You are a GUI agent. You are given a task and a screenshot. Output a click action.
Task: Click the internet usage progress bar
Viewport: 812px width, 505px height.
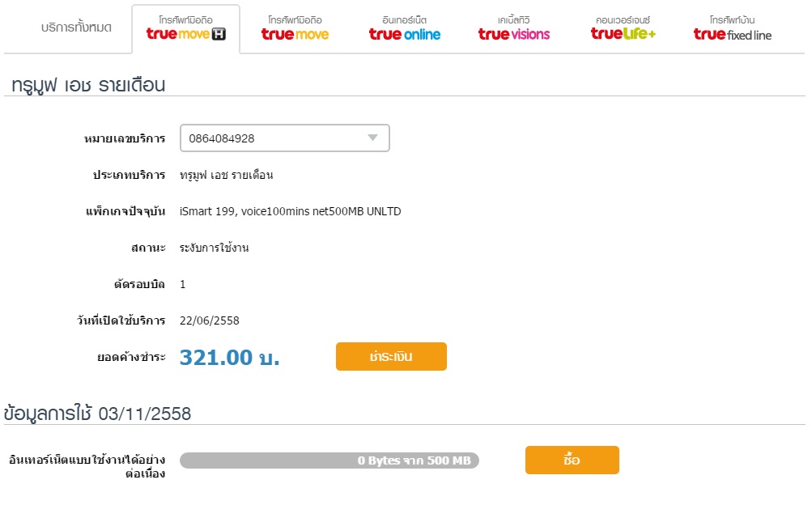click(329, 460)
